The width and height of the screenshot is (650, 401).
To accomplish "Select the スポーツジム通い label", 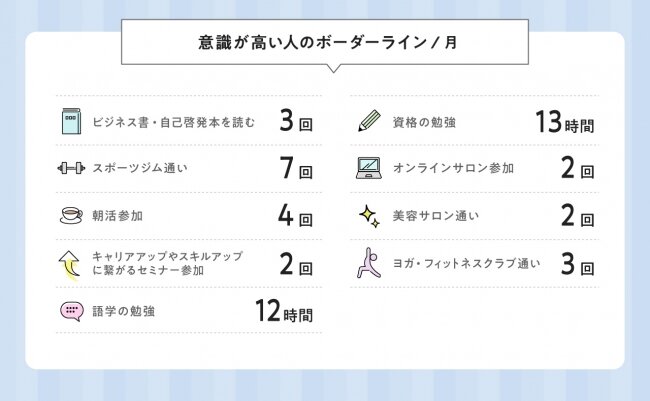I will (x=140, y=168).
